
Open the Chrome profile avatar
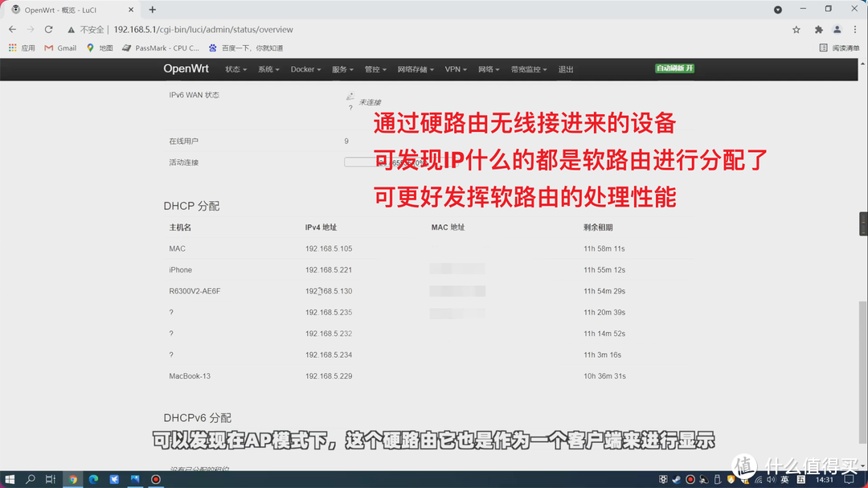point(837,30)
